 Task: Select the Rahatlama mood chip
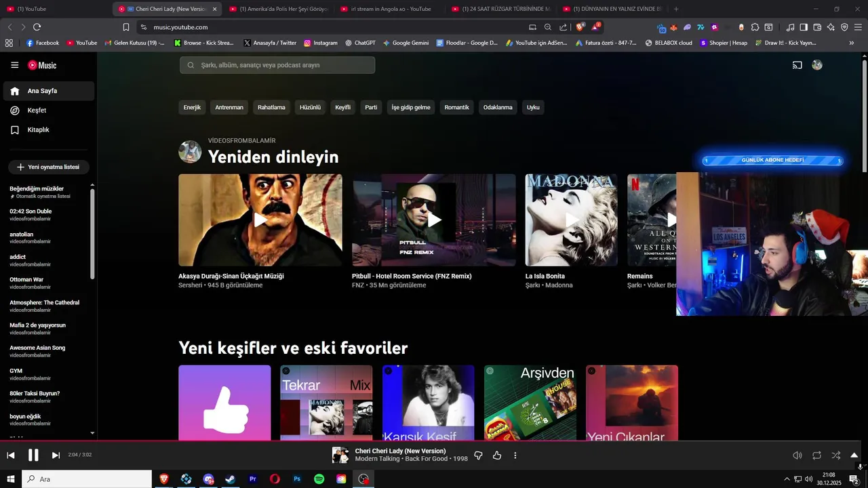point(271,107)
